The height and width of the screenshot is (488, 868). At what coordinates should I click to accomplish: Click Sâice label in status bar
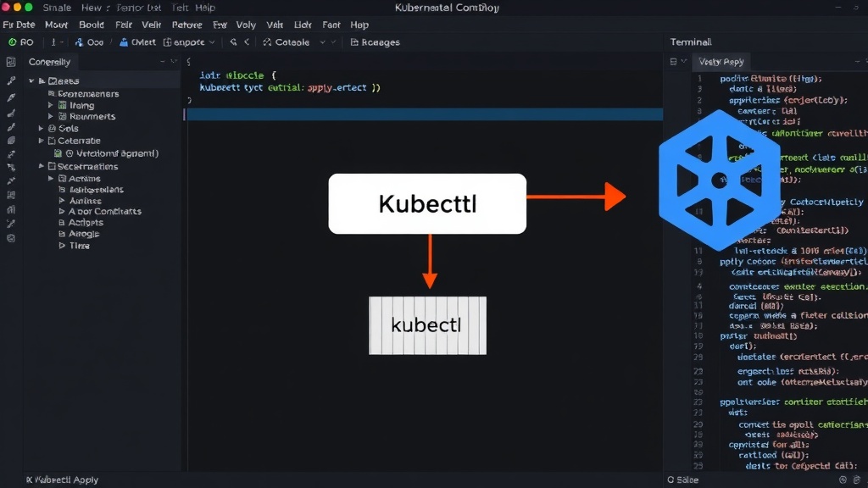pos(687,480)
